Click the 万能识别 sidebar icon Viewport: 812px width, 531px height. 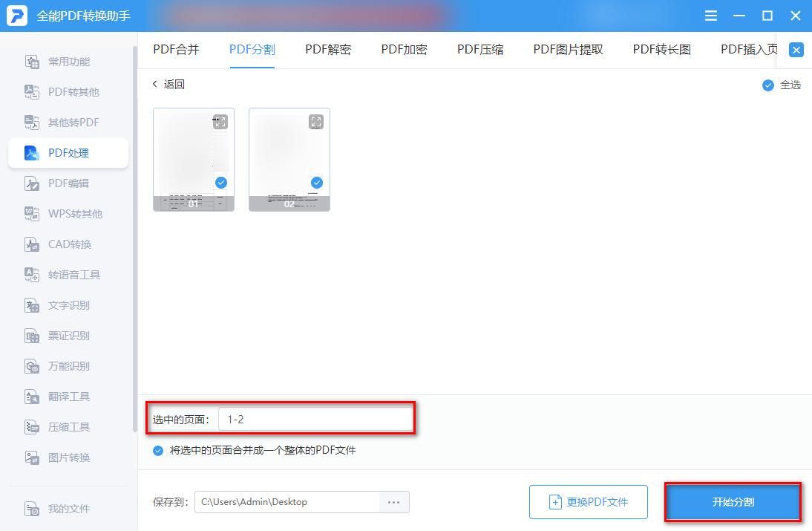click(32, 366)
